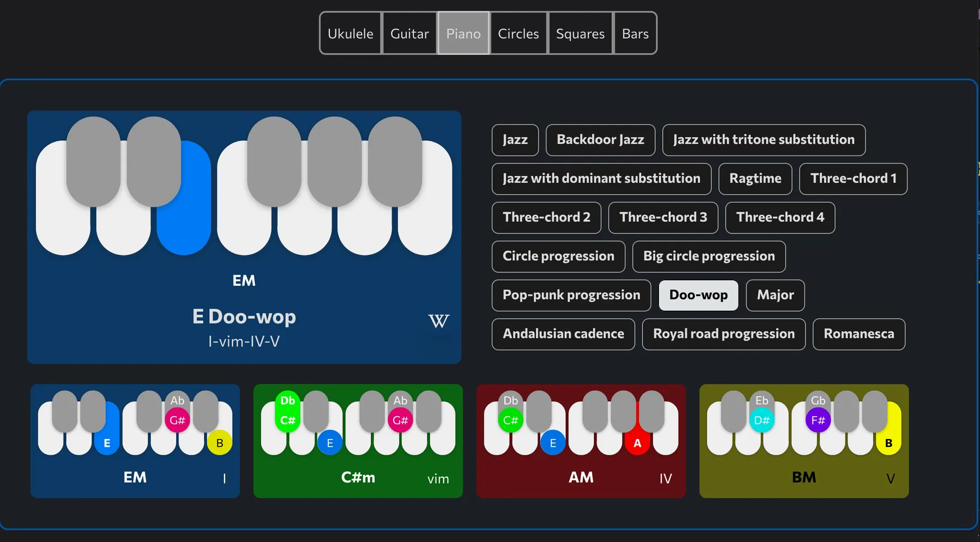Click the Ab black key on EM card
The height and width of the screenshot is (542, 980).
[177, 401]
